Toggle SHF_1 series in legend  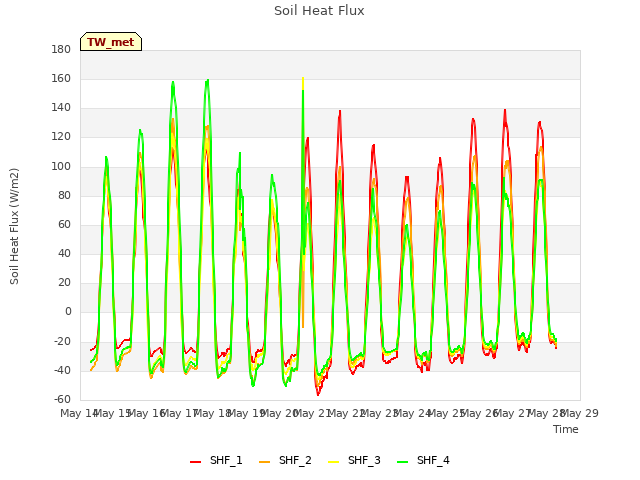point(216,460)
